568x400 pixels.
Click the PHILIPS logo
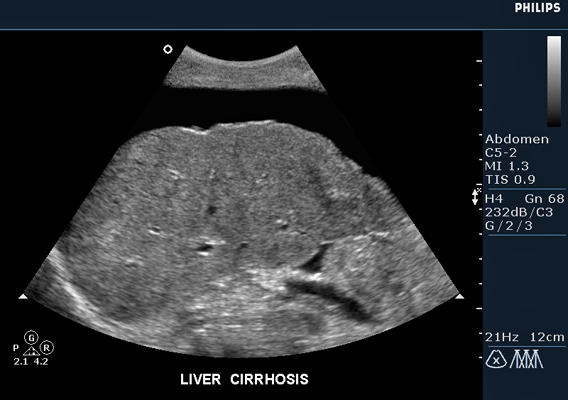pos(537,8)
